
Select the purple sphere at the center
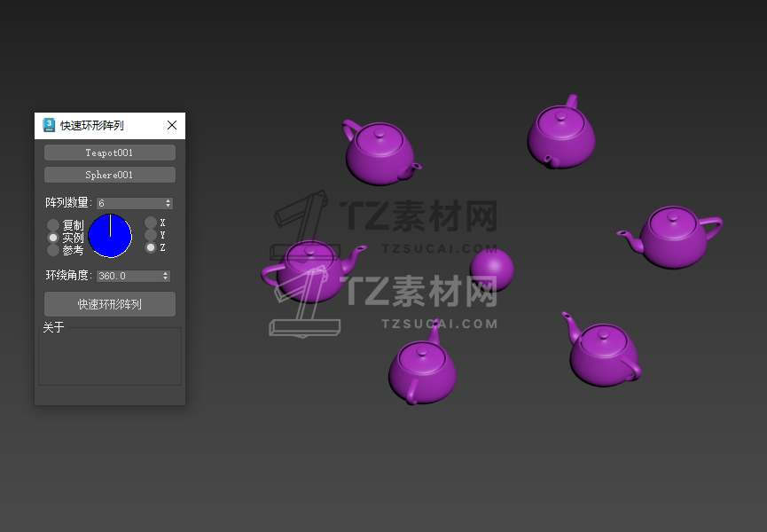click(x=491, y=270)
